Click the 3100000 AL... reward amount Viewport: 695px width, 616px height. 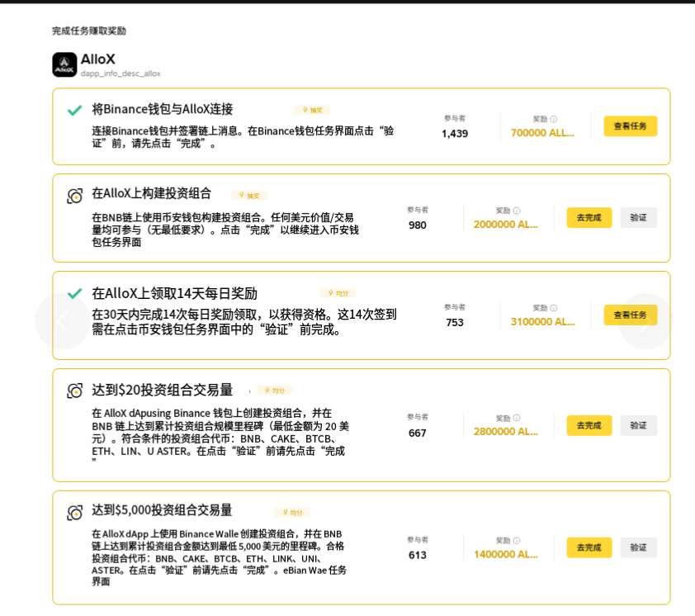coord(542,322)
